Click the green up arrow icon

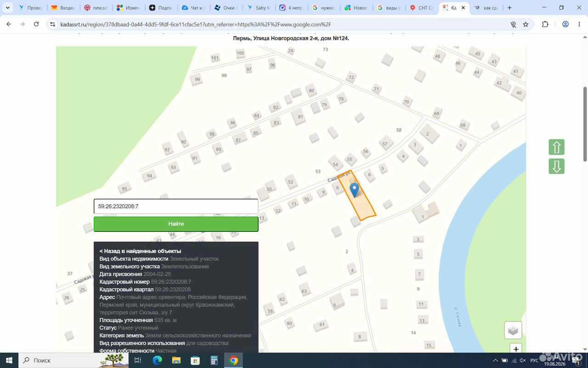pyautogui.click(x=556, y=147)
